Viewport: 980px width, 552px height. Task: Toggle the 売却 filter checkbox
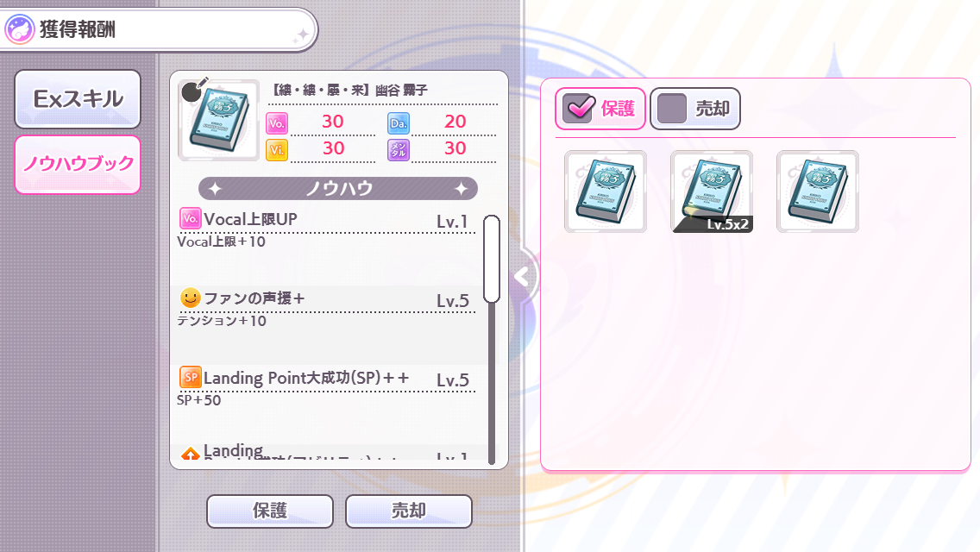[673, 109]
